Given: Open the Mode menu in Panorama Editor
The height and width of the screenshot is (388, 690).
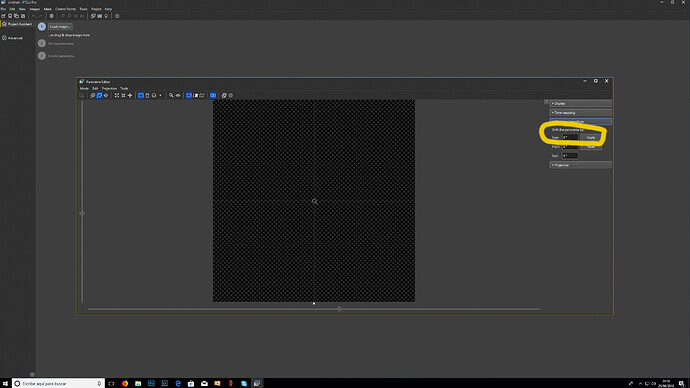Looking at the screenshot, I should 84,88.
